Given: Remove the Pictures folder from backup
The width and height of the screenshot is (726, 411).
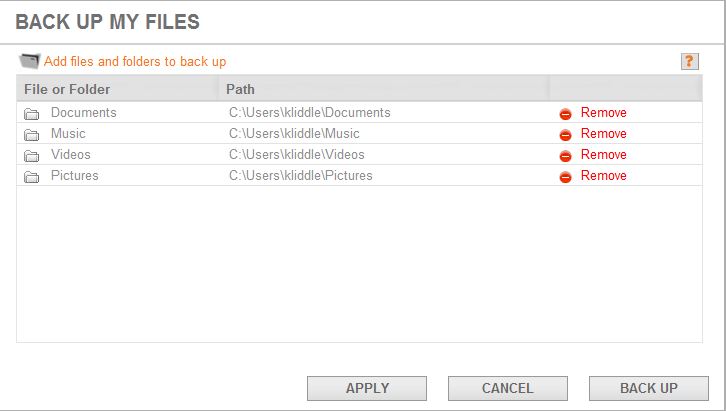Looking at the screenshot, I should pyautogui.click(x=603, y=175).
